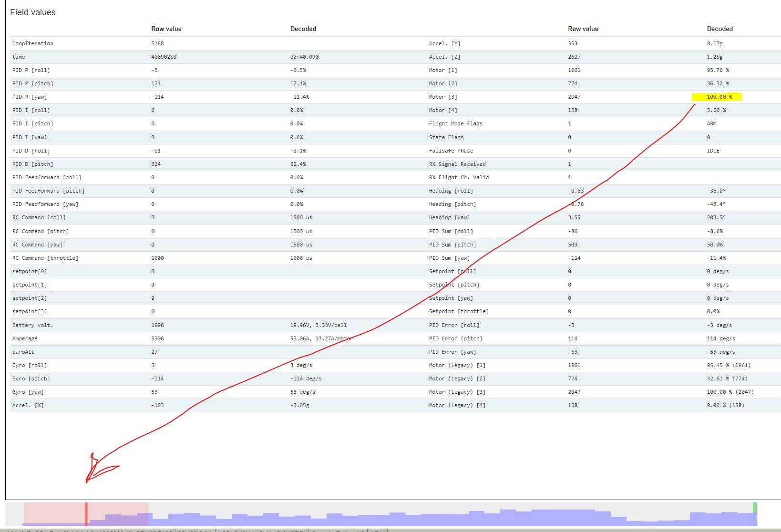Screen dimensions: 781x532
Task: Click the "Field values" heading
Action: (x=33, y=12)
